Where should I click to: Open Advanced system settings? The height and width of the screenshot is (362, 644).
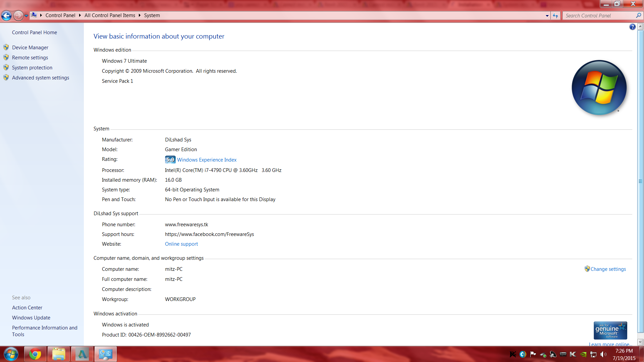[40, 77]
